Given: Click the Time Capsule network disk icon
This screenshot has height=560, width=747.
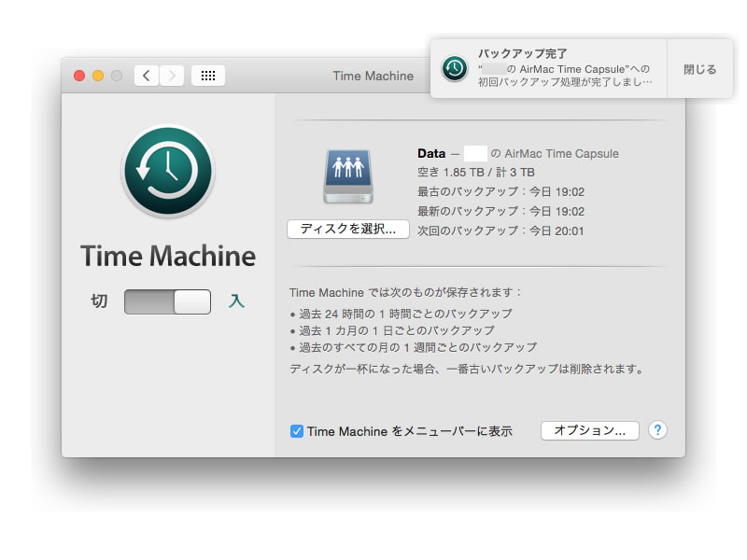Looking at the screenshot, I should (348, 176).
